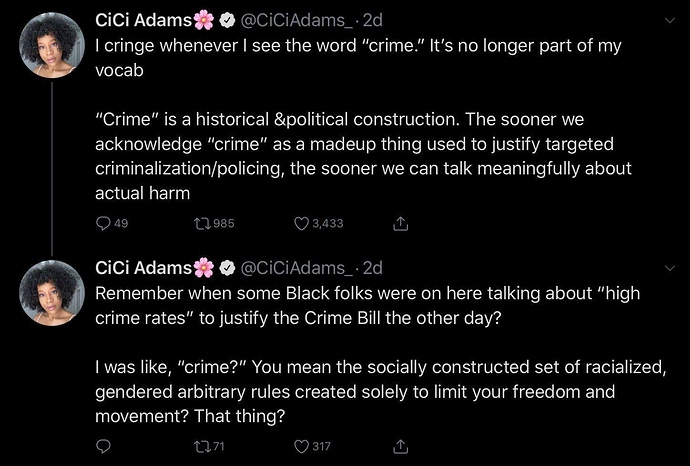Open first tweet text starting "I cringe whenever"
The width and height of the screenshot is (690, 466).
coord(363,119)
